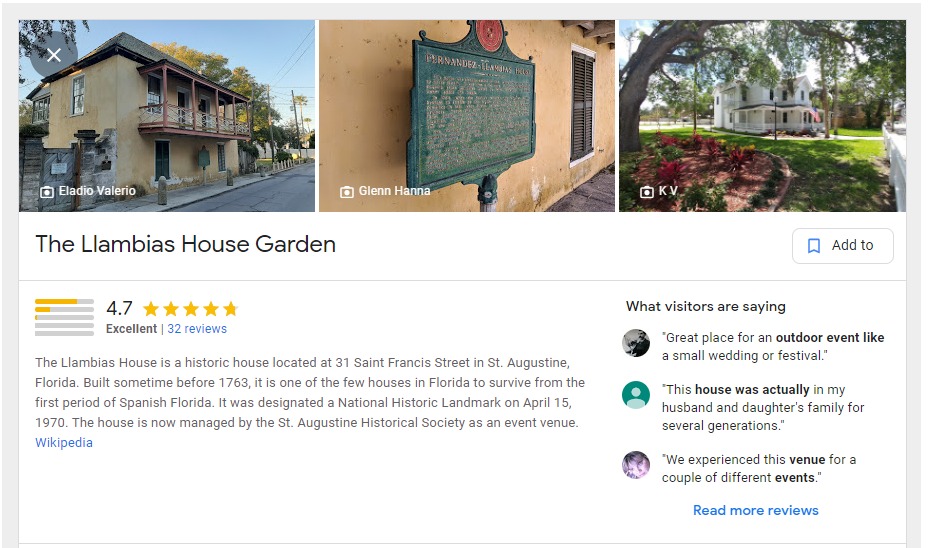This screenshot has width=928, height=548.
Task: Open third reviewer's purple avatar
Action: pos(636,465)
